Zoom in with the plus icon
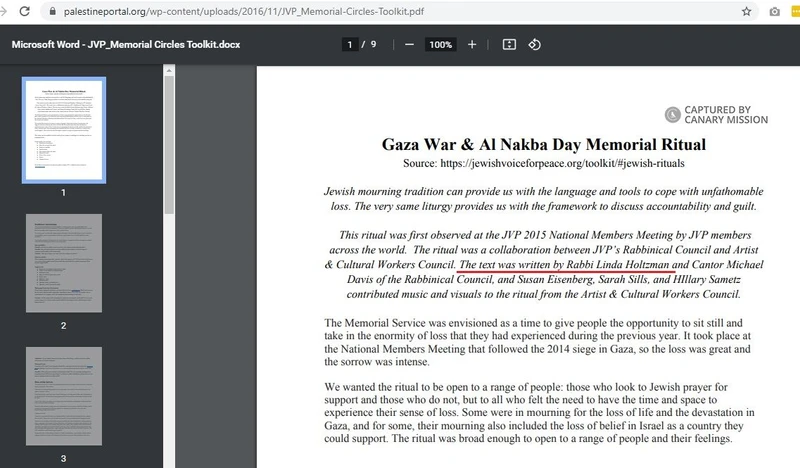The image size is (800, 468). [x=472, y=44]
